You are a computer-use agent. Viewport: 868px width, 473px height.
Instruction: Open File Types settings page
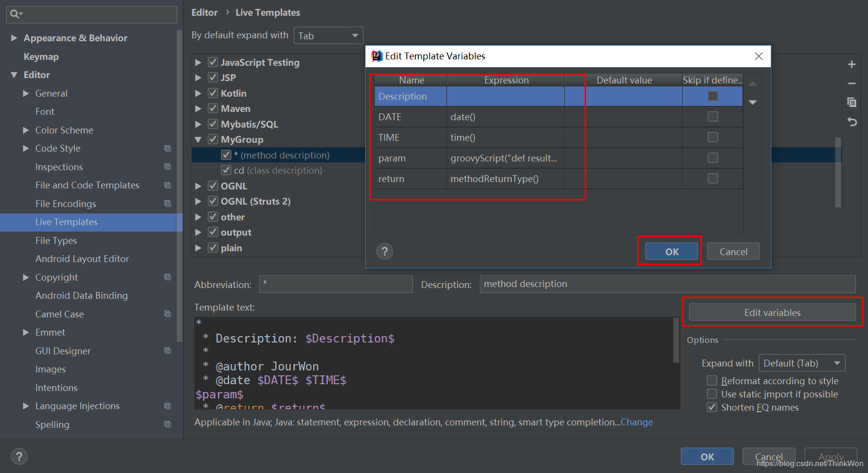(x=56, y=240)
